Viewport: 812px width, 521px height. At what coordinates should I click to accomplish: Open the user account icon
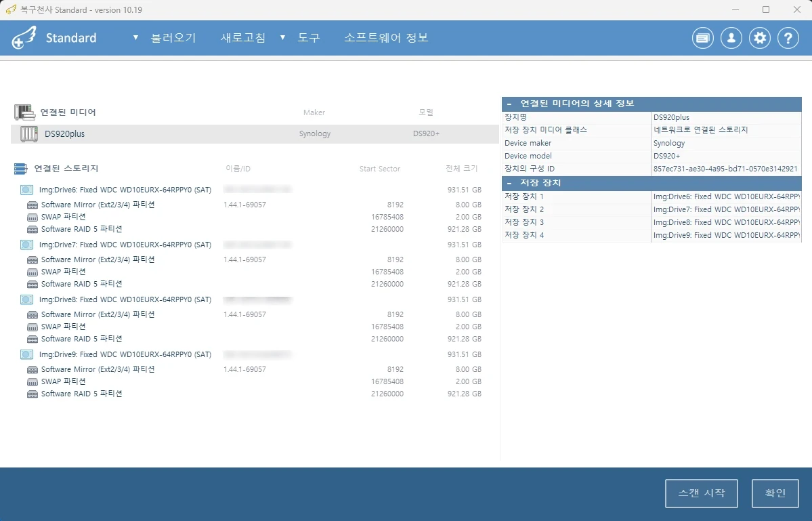pyautogui.click(x=731, y=38)
